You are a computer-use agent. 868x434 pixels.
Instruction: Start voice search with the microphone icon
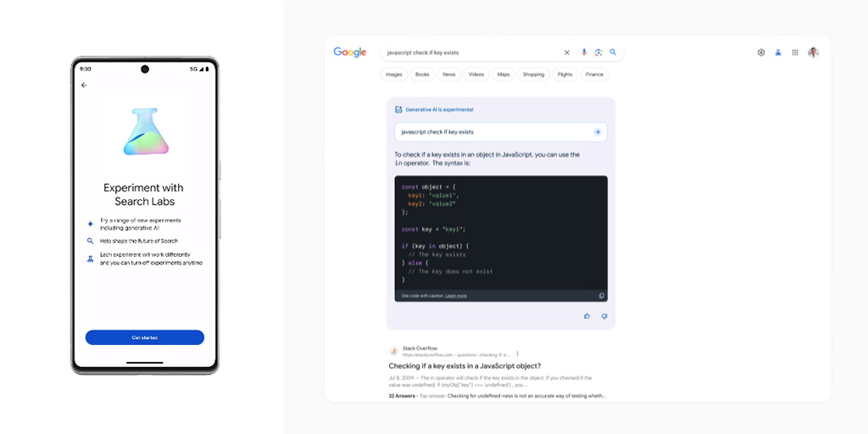[584, 53]
